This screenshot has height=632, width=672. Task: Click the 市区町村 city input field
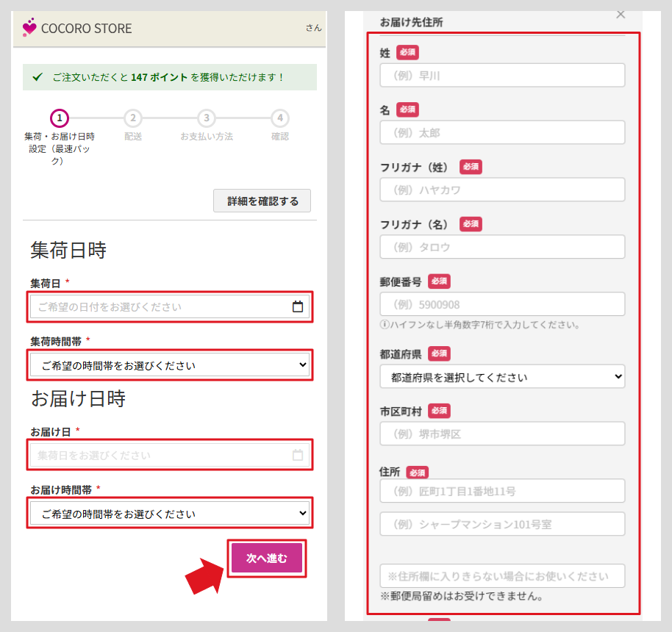[x=502, y=434]
